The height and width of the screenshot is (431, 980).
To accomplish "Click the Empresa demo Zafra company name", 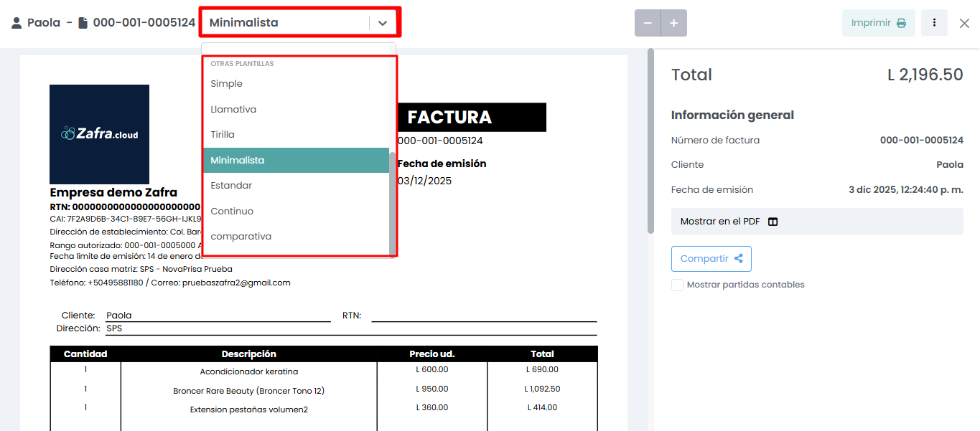I will (x=113, y=192).
